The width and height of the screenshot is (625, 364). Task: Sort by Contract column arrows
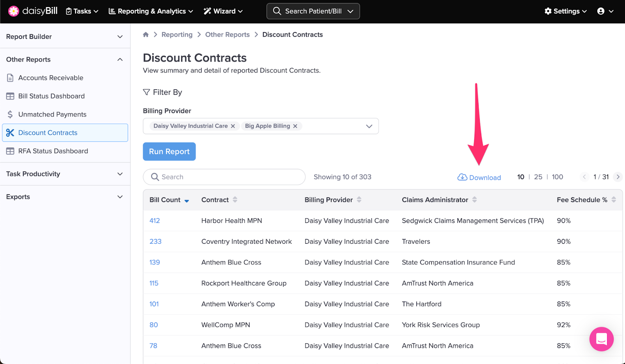[x=235, y=200]
